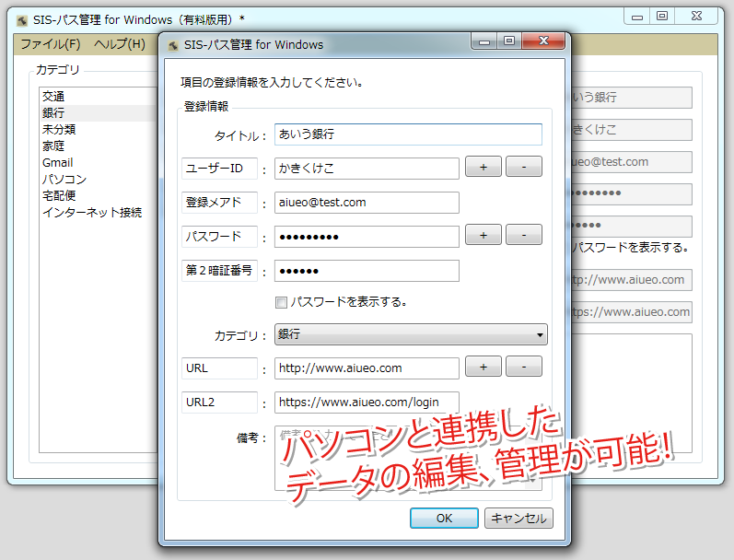734x560 pixels.
Task: Add a field with the + button beside パスワード
Action: click(x=484, y=235)
